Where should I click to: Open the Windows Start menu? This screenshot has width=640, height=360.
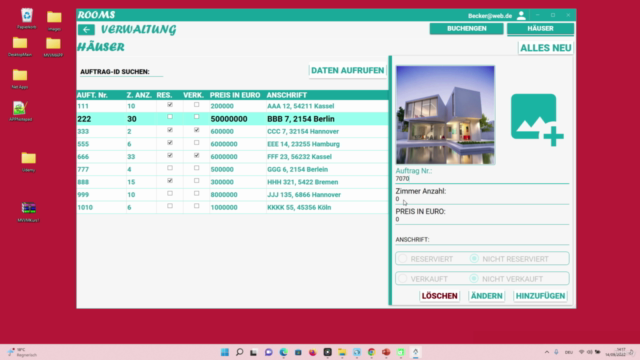point(224,352)
